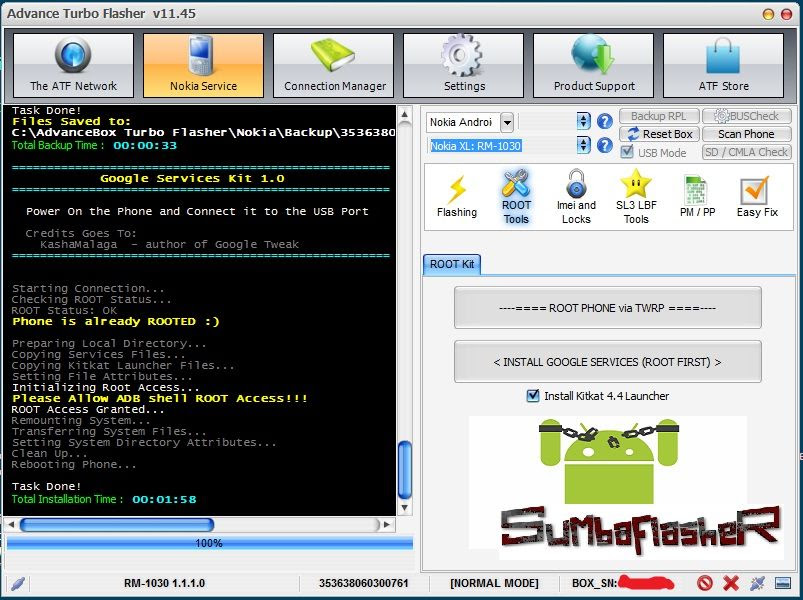Toggle Install Kitkat 4.4 Launcher checkbox
This screenshot has height=600, width=803.
pos(533,396)
